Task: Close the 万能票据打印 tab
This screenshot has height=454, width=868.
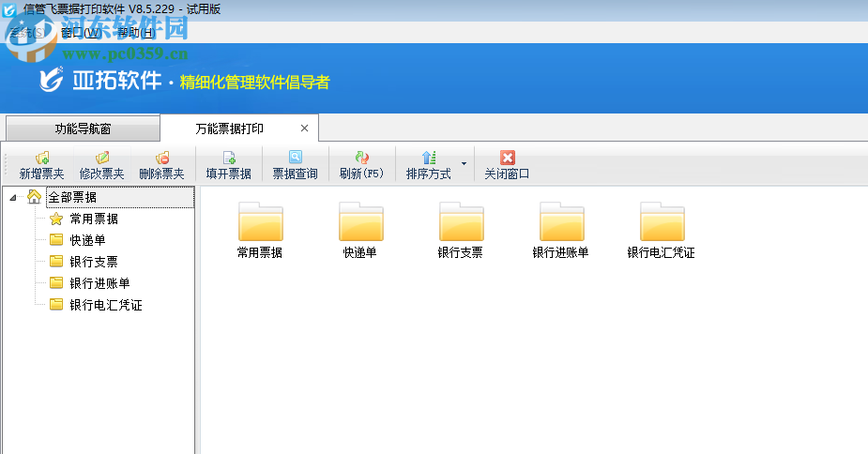Action: [x=304, y=129]
